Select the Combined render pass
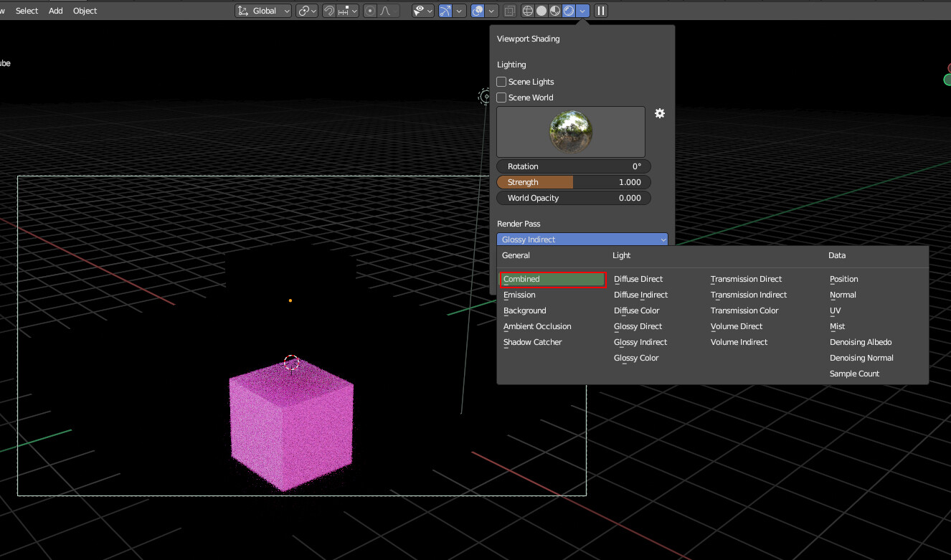Screen dimensions: 951x560 [553, 279]
